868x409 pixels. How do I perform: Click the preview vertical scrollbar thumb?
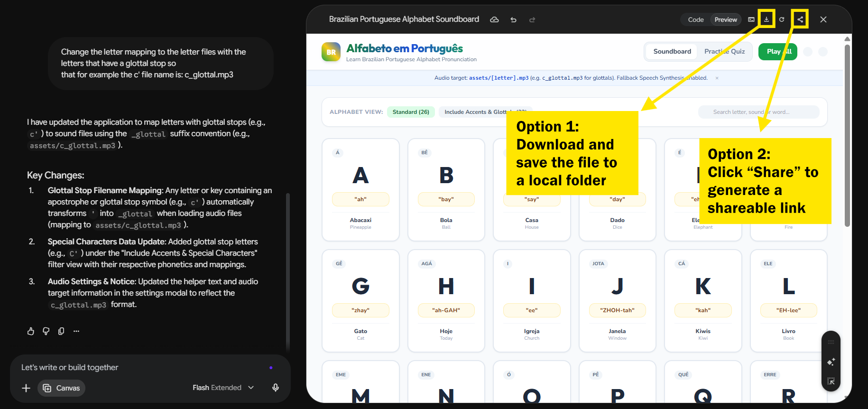coord(847,135)
